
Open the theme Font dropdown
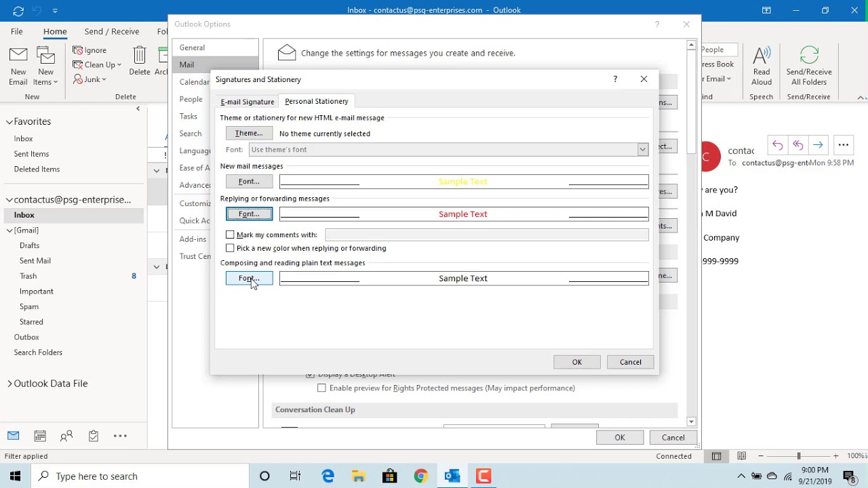tap(642, 149)
